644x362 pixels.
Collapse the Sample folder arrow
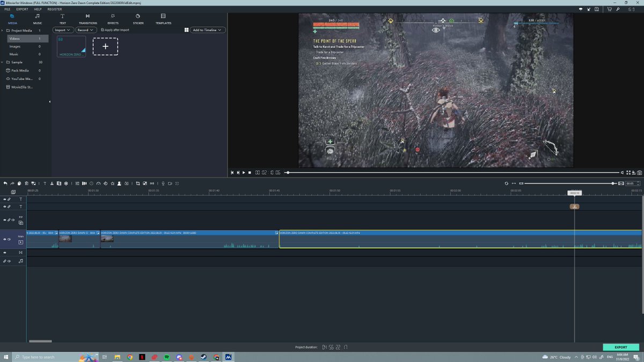coord(3,62)
